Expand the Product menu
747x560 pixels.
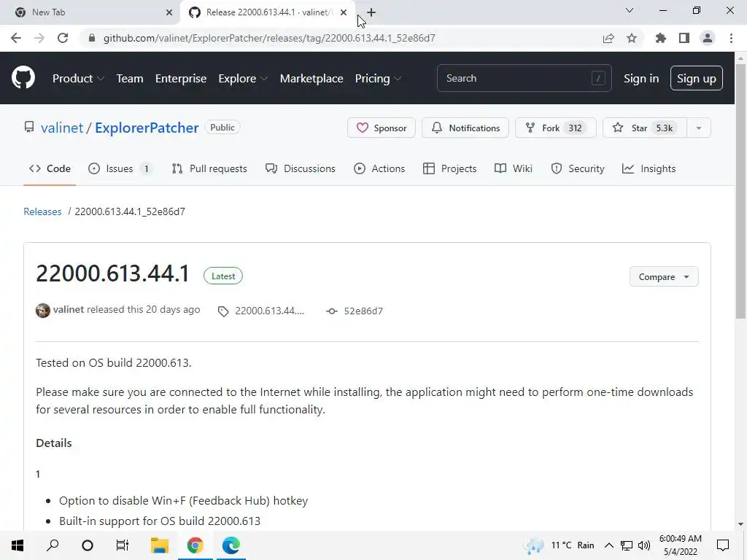click(x=78, y=78)
